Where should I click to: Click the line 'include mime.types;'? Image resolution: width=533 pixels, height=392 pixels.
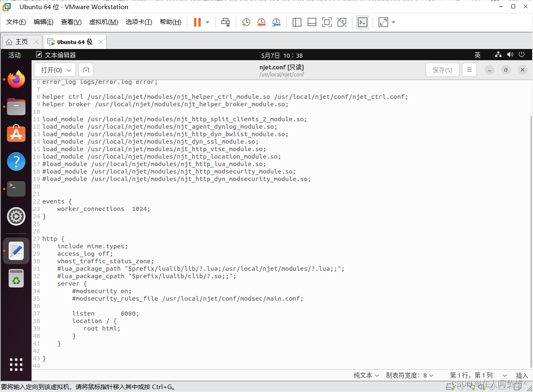[93, 246]
